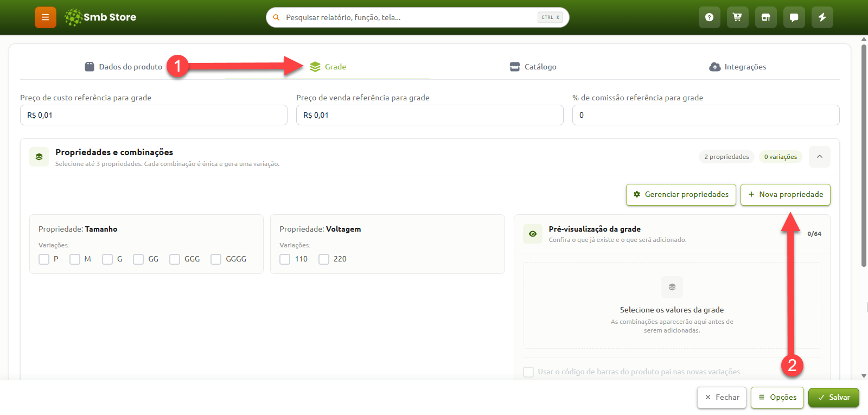Check the GGGG size variation

coord(216,259)
